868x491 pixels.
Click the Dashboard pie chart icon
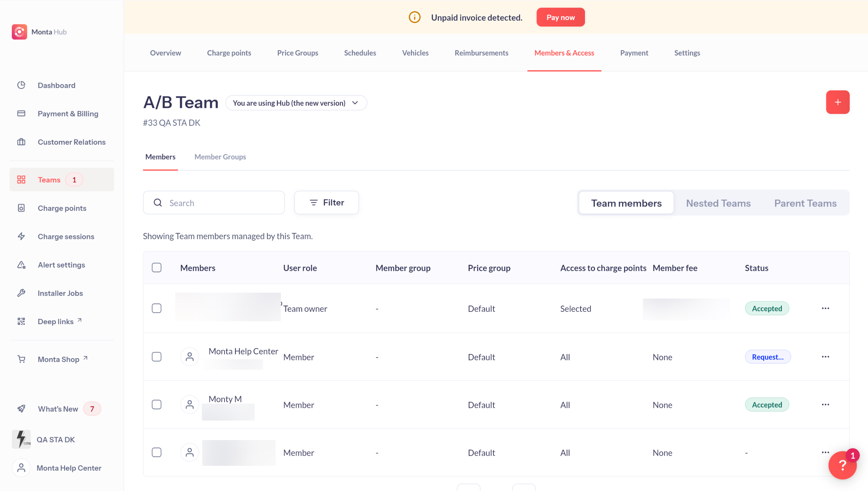[21, 85]
